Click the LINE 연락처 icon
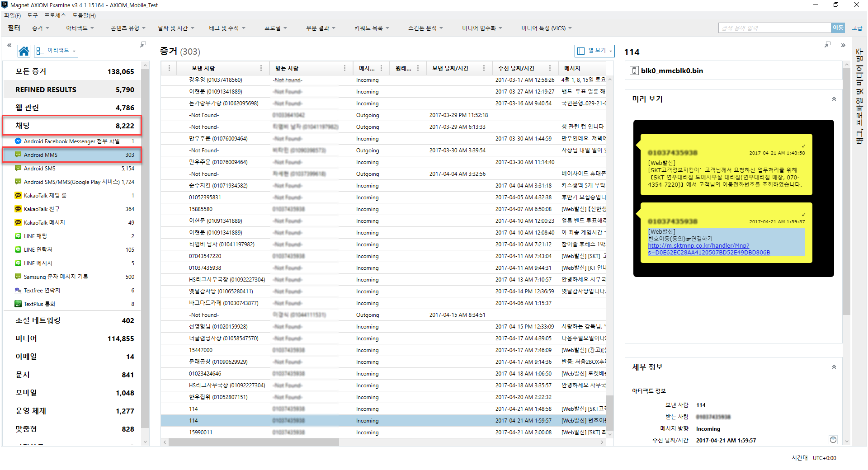This screenshot has height=470, width=868. (x=18, y=249)
